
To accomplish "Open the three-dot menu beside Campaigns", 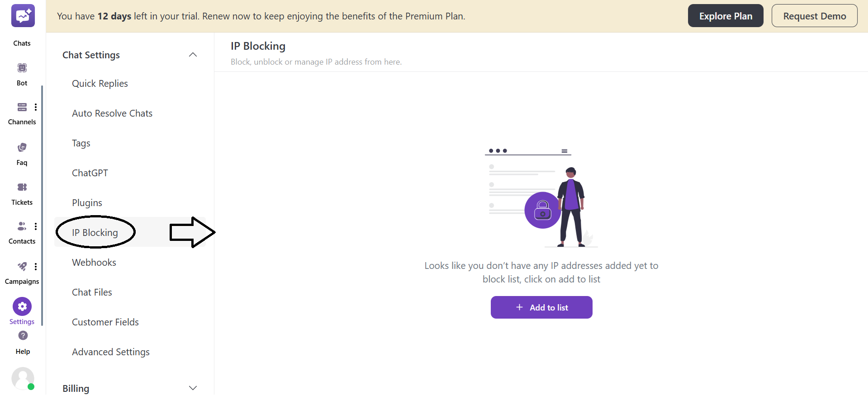I will 36,267.
